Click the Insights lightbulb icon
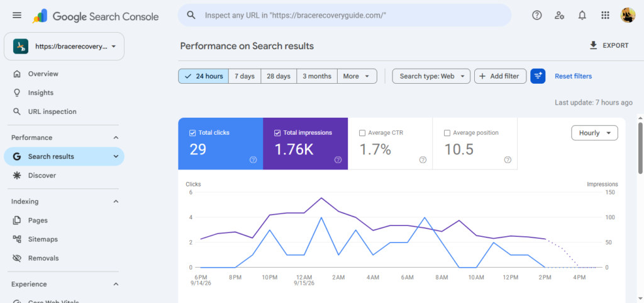Viewport: 644px width, 303px height. [17, 93]
